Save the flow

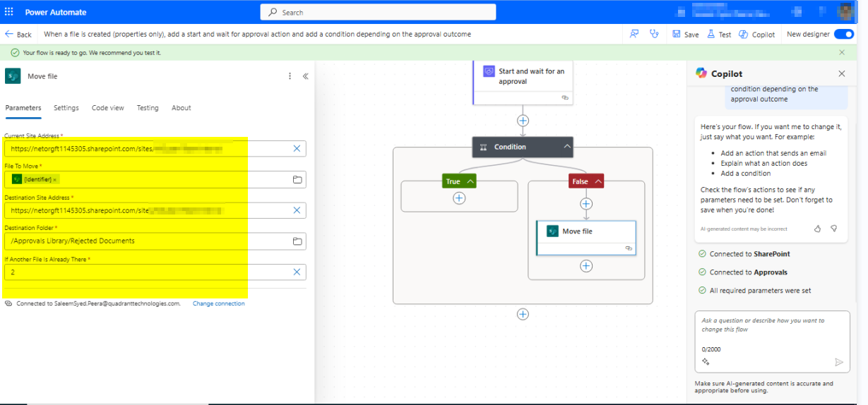[x=686, y=34]
